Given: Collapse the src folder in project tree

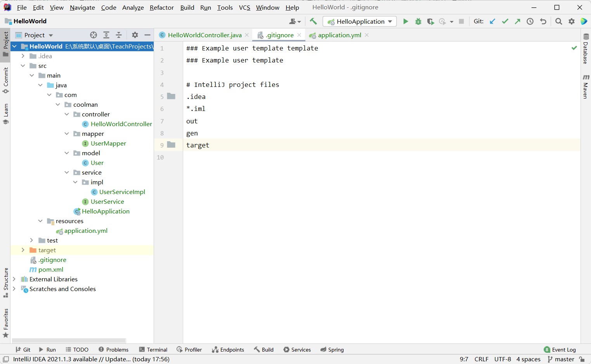Looking at the screenshot, I should [23, 66].
